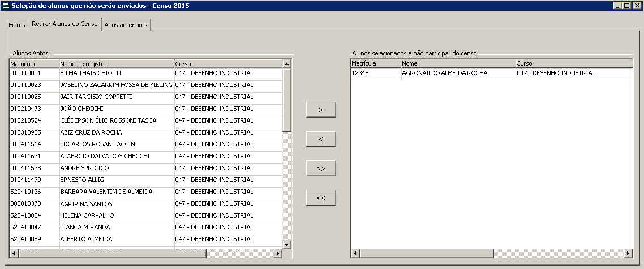
Task: Maximize the Seleção de alunos window
Action: (x=627, y=6)
